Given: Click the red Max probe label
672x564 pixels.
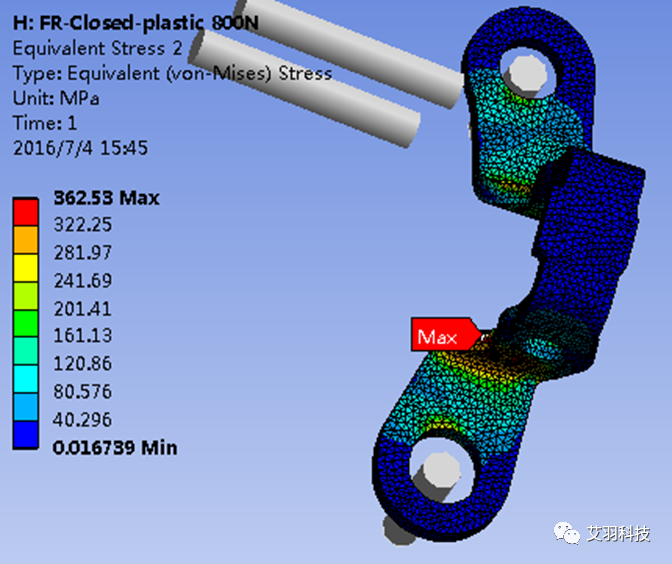Looking at the screenshot, I should [446, 335].
